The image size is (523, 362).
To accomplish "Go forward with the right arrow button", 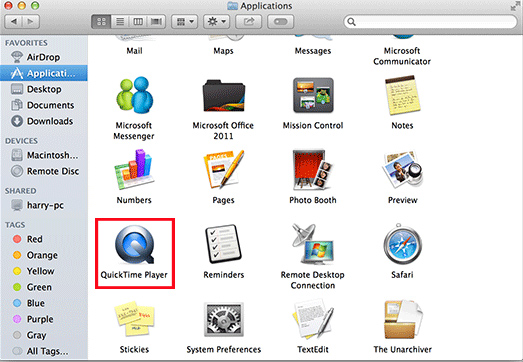I will (31, 22).
